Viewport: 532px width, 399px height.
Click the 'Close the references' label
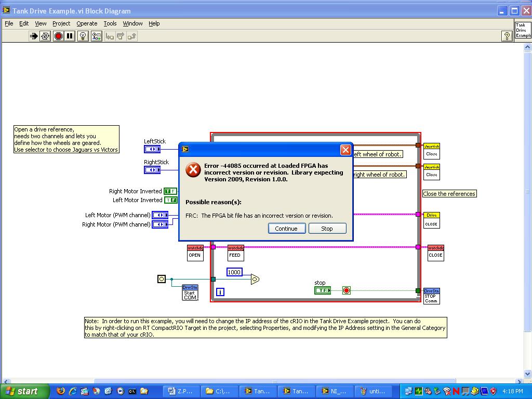tap(449, 194)
